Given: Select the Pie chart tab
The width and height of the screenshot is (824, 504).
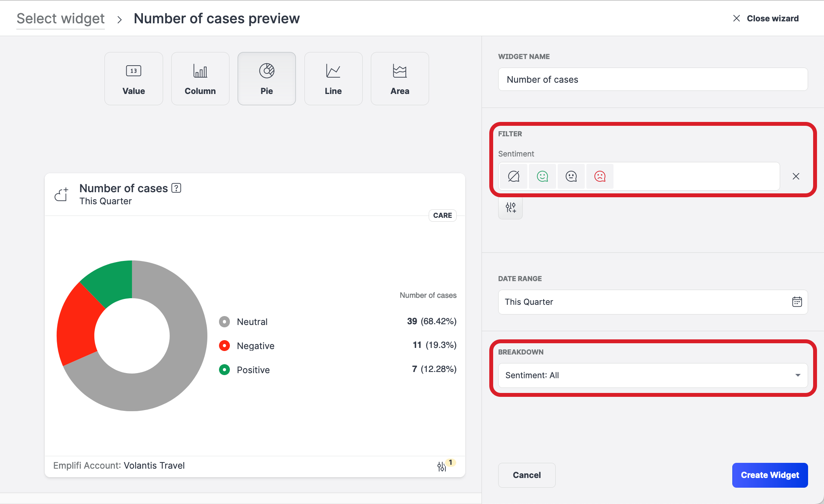Looking at the screenshot, I should (x=266, y=78).
